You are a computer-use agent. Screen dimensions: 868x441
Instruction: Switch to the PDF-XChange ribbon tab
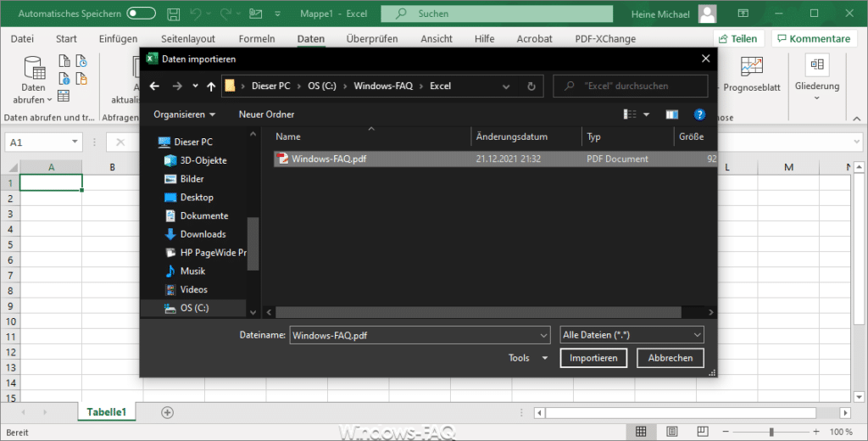tap(605, 39)
